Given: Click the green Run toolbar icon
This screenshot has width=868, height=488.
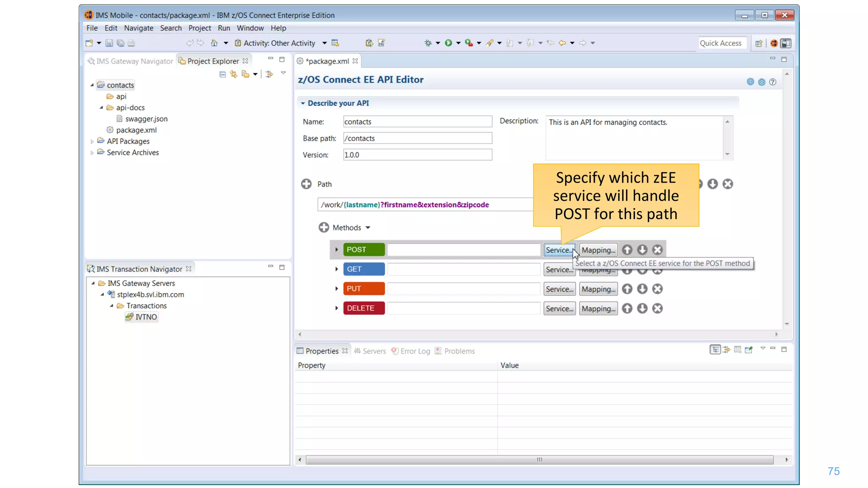Looking at the screenshot, I should (448, 43).
